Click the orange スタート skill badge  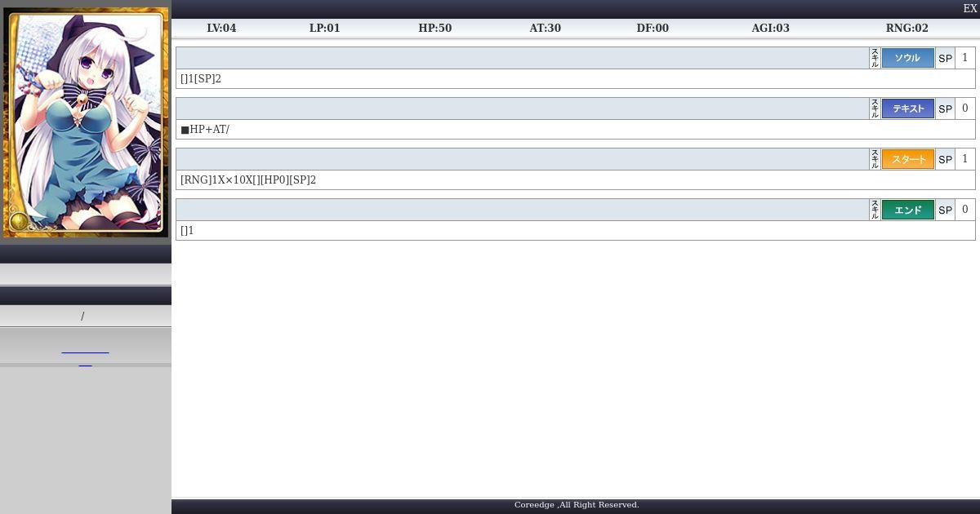point(907,159)
